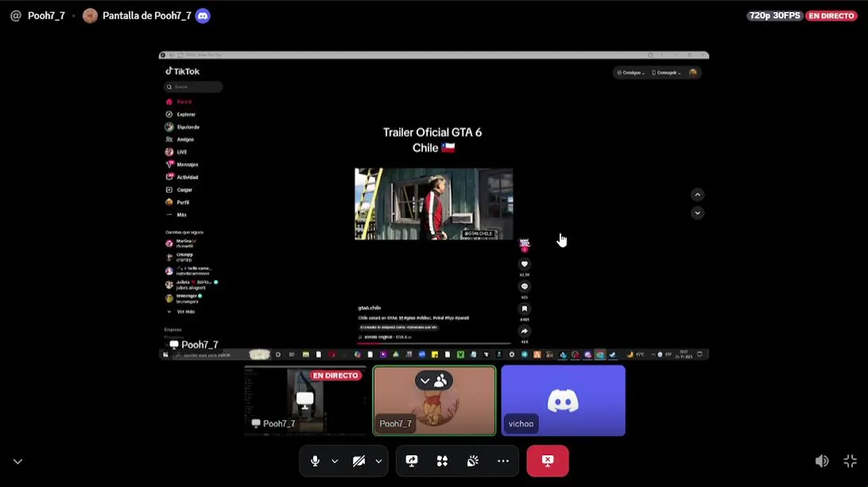Viewport: 868px width, 487px height.
Task: Focus the TikTok search field
Action: pyautogui.click(x=193, y=87)
